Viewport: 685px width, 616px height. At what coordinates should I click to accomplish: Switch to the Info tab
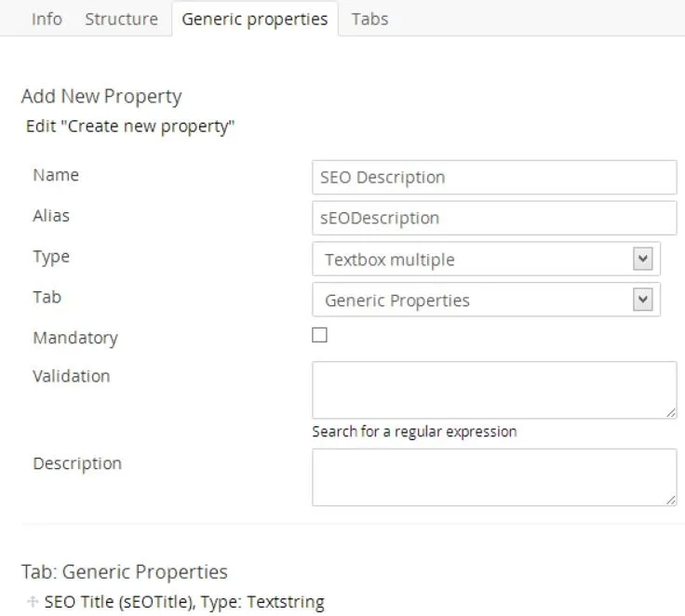click(x=47, y=19)
